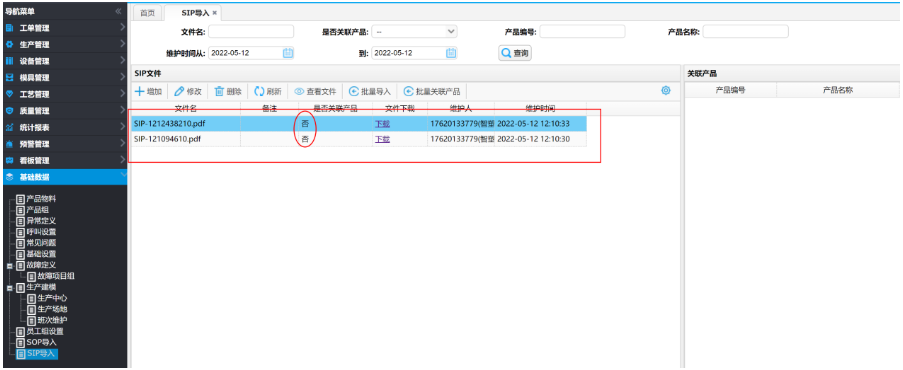
Task: Click the 产品编号 header in 关联产品 panel
Action: [x=730, y=90]
